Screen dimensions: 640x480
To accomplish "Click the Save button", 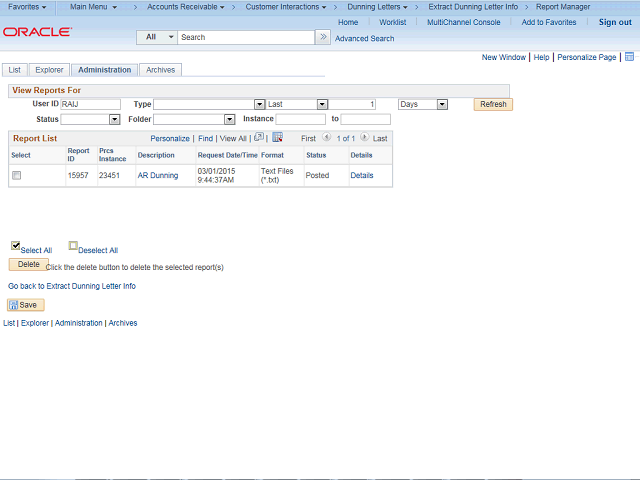I will pyautogui.click(x=26, y=305).
